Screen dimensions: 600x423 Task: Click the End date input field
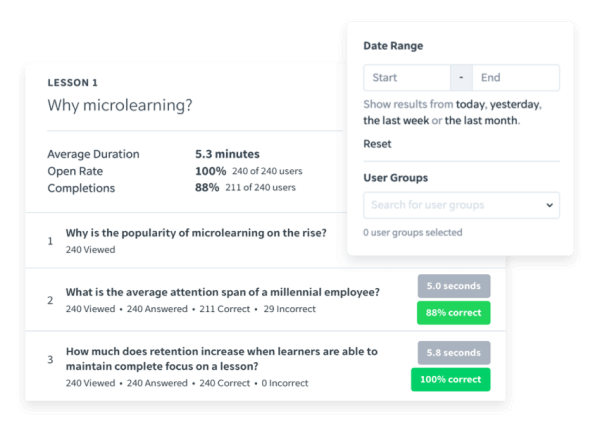[516, 78]
